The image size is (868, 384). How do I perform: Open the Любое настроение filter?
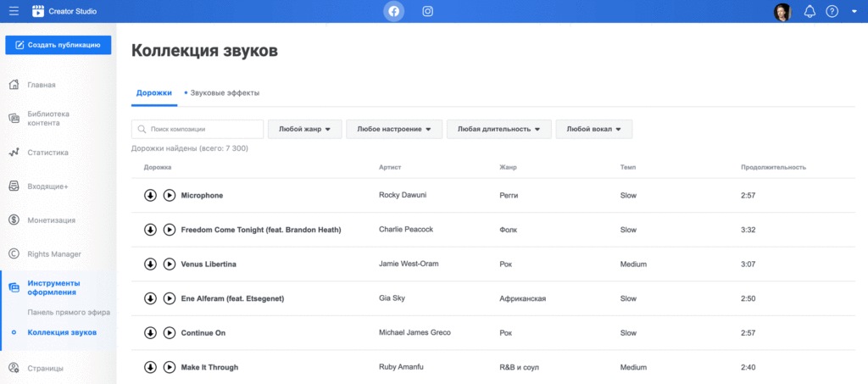[394, 129]
